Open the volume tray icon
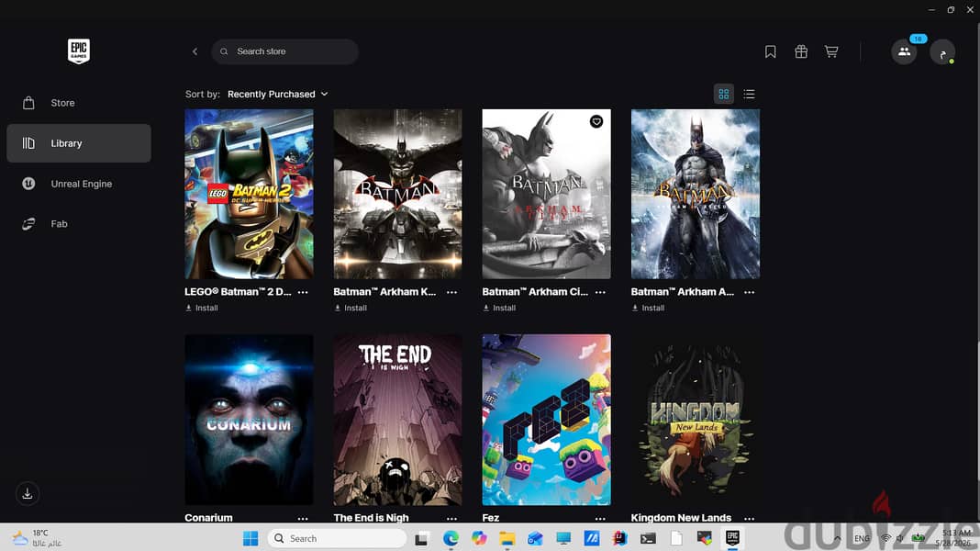 (x=900, y=538)
